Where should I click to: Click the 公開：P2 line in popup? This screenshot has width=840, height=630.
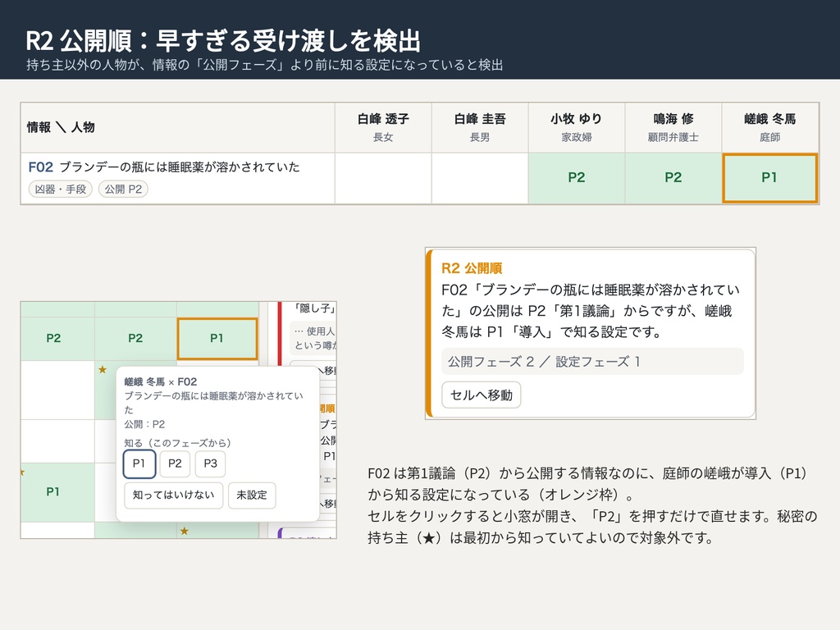(144, 424)
